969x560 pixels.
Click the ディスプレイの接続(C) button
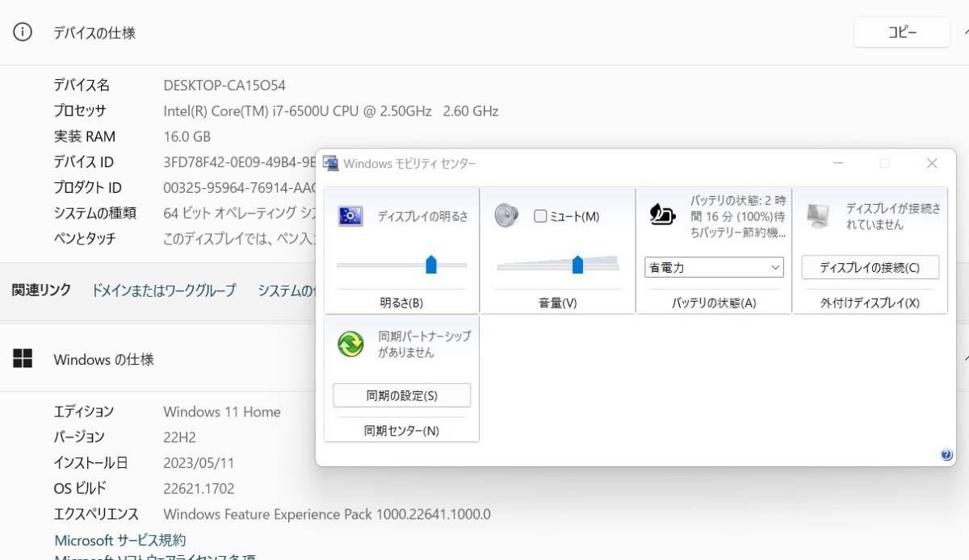click(870, 267)
